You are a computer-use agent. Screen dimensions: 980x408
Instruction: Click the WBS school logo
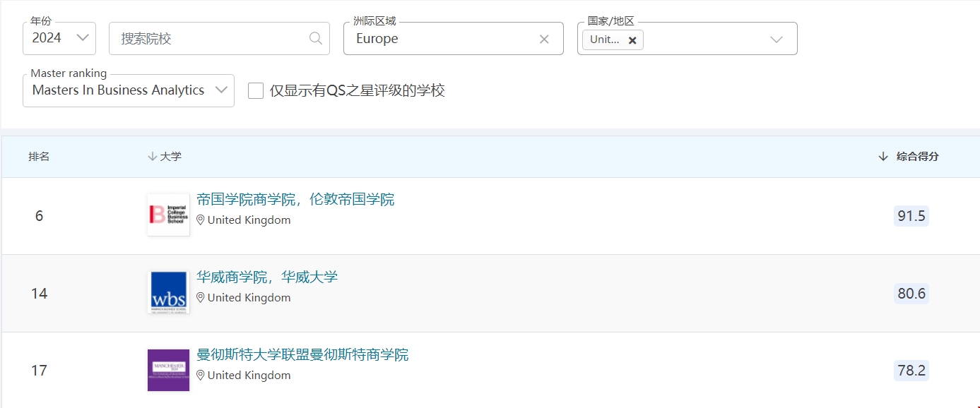click(168, 292)
